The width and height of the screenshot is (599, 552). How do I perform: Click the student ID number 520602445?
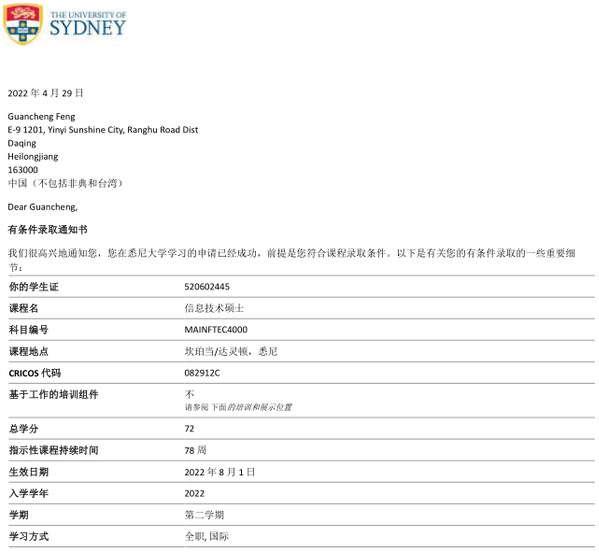point(207,287)
